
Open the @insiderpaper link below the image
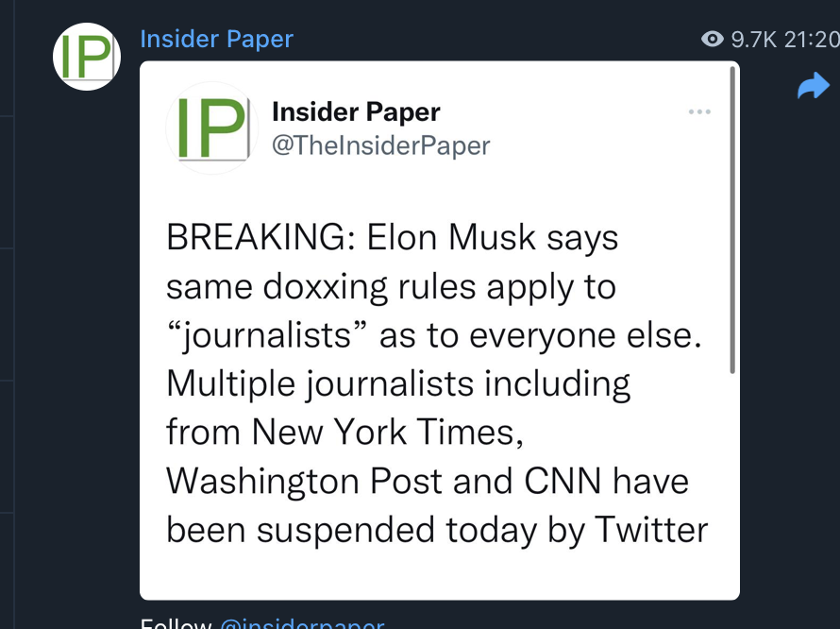coord(302,623)
